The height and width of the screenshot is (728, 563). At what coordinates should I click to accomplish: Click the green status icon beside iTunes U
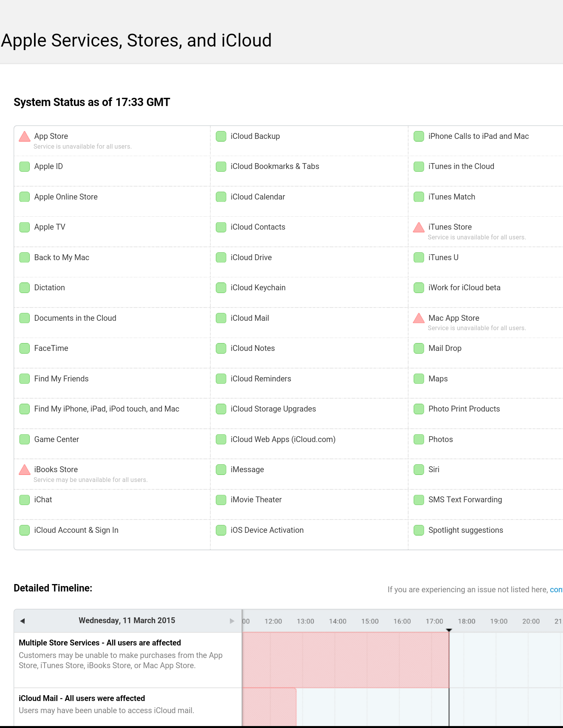pyautogui.click(x=419, y=257)
